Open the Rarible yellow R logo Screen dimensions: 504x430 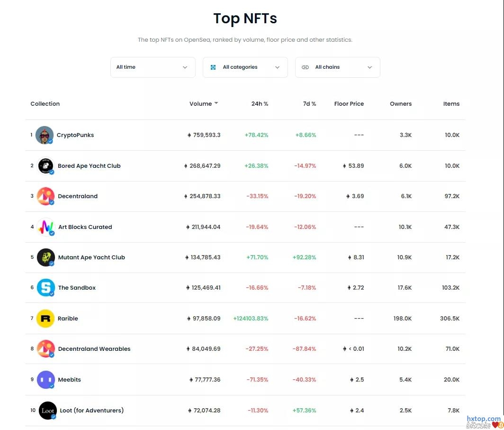[45, 319]
